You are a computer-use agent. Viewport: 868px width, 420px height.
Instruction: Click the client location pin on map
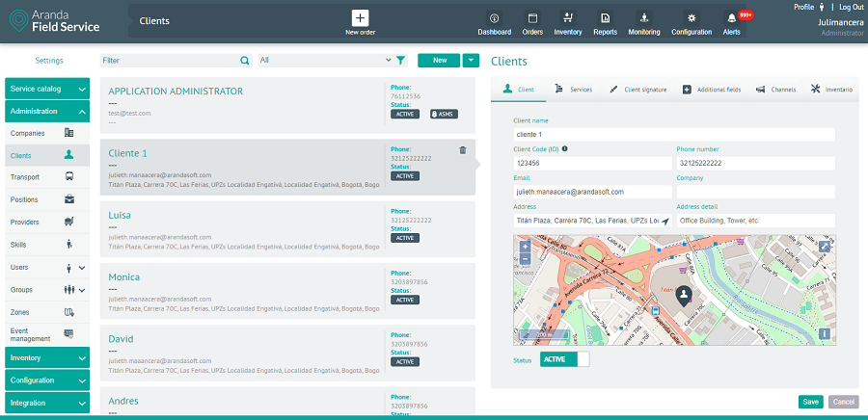(684, 296)
